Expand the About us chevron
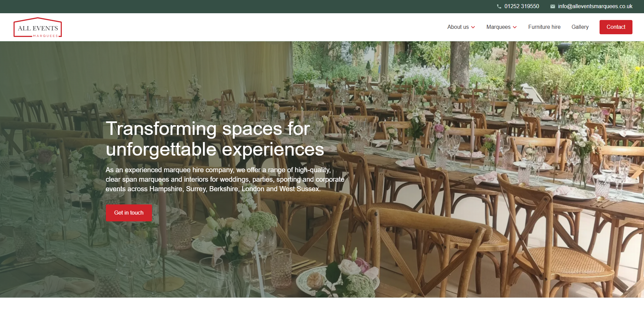Screen dimensions: 644x319 pos(473,27)
